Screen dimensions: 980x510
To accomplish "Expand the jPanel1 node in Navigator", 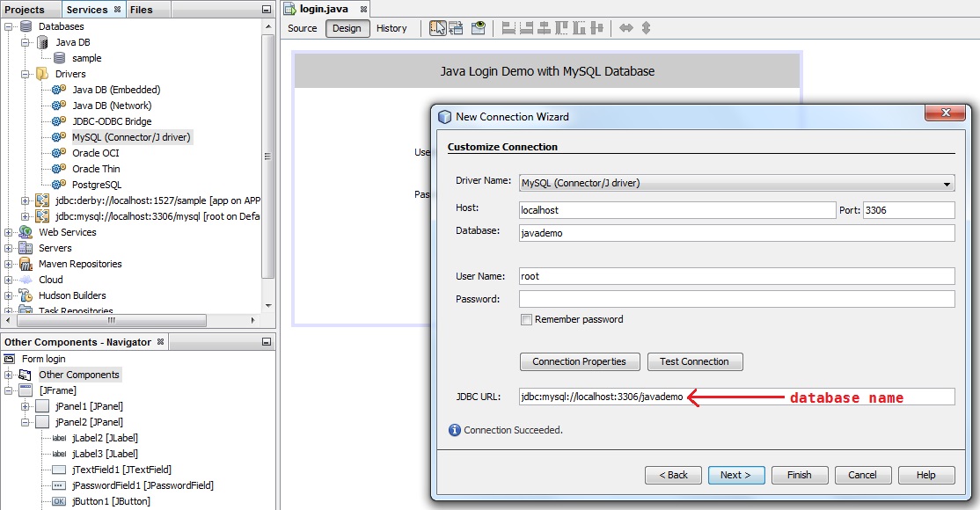I will coord(26,406).
